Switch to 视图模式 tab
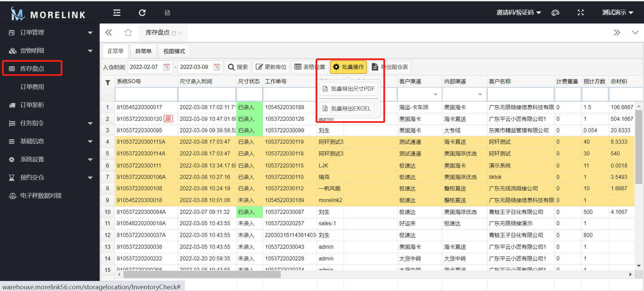This screenshot has width=644, height=291. [174, 51]
